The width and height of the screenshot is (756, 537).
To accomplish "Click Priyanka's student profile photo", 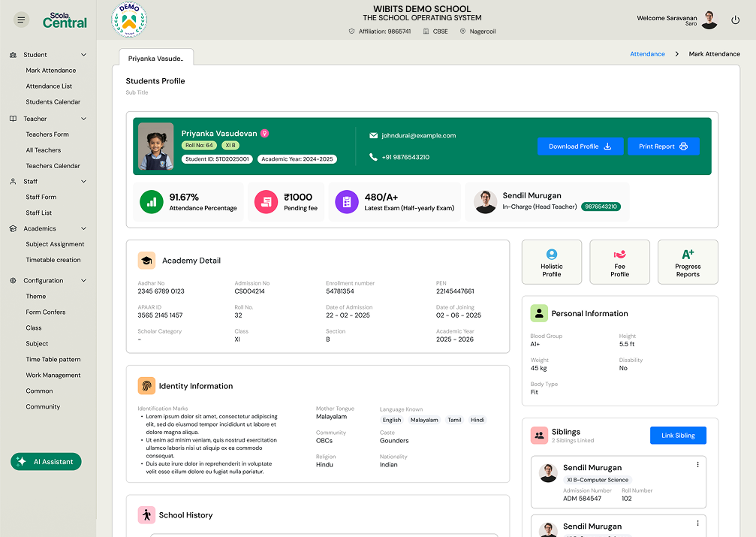I will tap(156, 146).
